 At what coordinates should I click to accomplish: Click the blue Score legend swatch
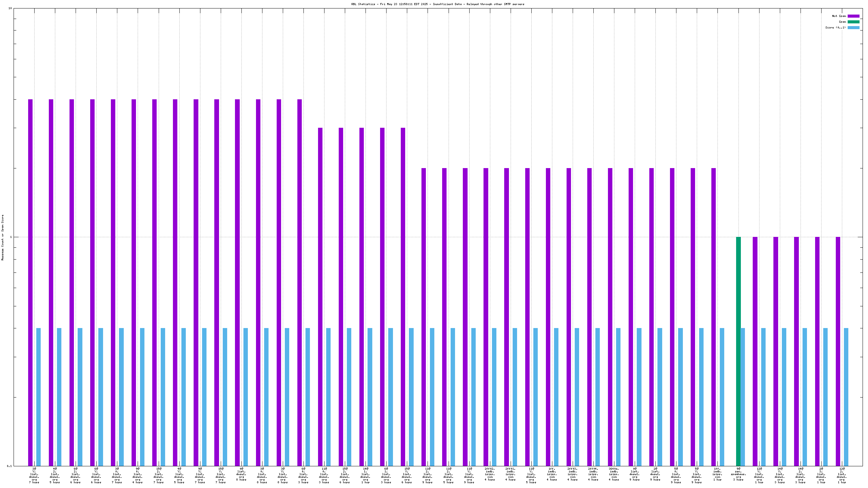[x=853, y=27]
